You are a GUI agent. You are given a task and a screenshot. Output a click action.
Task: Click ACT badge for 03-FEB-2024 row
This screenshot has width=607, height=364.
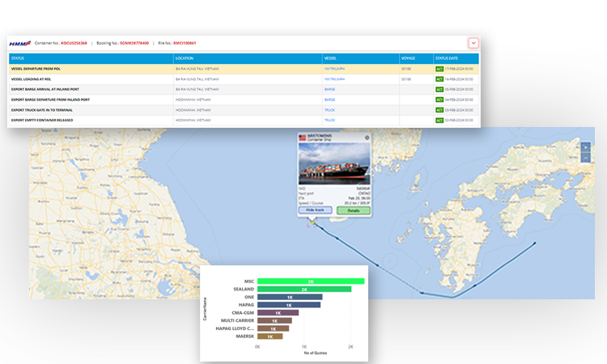[x=439, y=110]
